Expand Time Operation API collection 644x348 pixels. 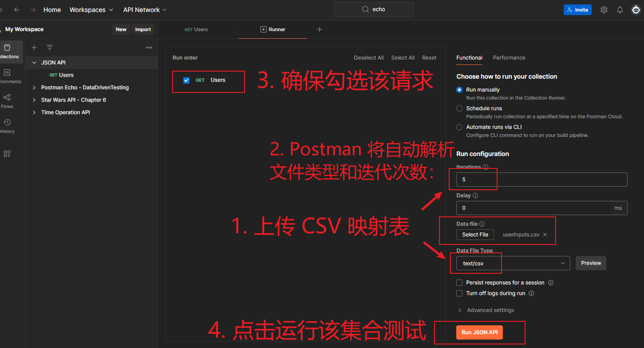[x=34, y=112]
